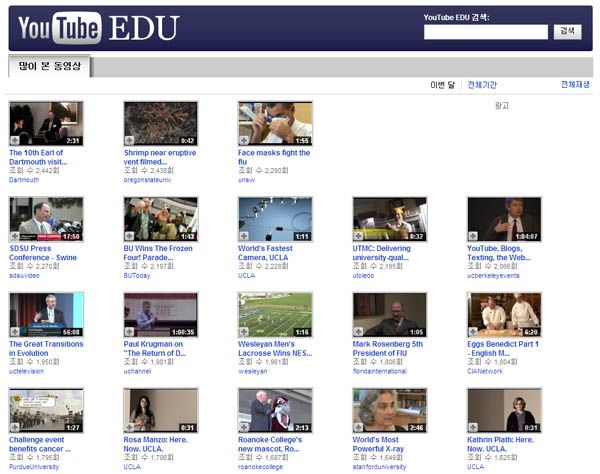
Task: Click the 전체재생 play all link
Action: [575, 85]
